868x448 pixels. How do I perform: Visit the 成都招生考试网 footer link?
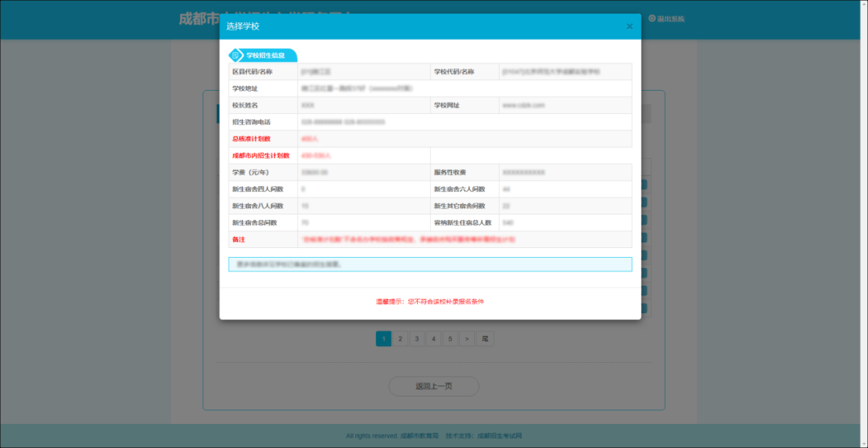499,436
